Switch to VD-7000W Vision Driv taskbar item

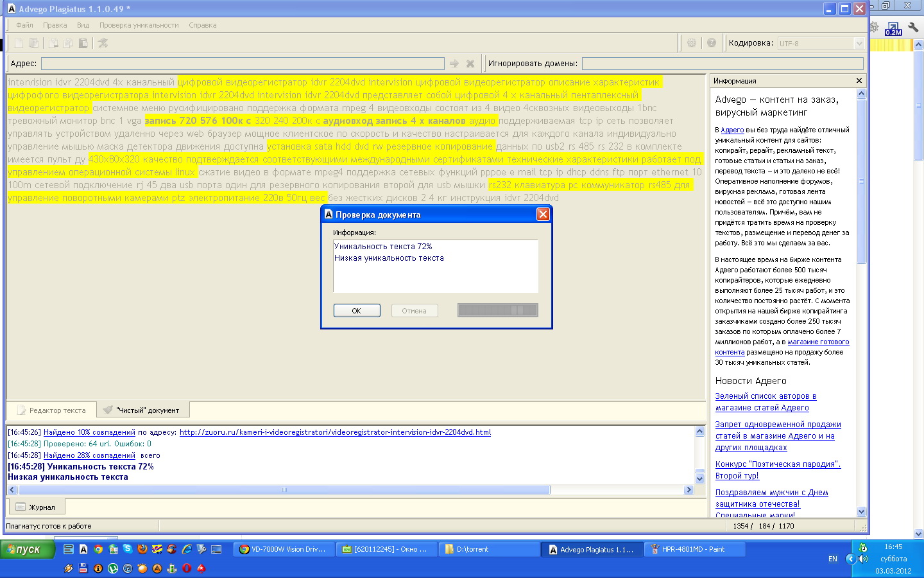[283, 550]
